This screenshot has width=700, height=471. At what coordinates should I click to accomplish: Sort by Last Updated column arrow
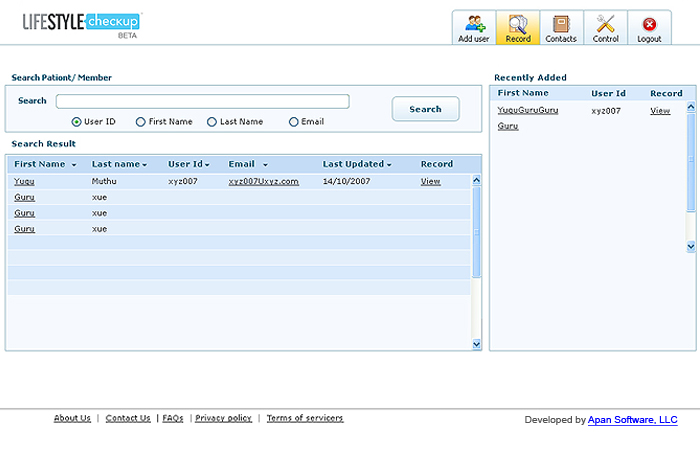pos(389,165)
